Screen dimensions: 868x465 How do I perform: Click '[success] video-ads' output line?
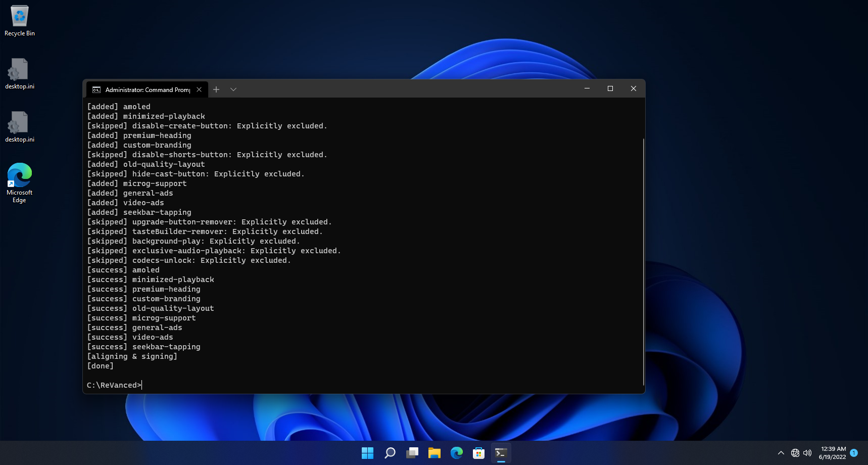tap(130, 337)
